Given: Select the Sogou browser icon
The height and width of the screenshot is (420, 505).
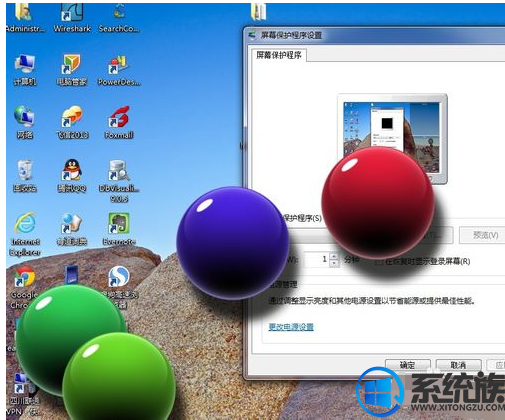Looking at the screenshot, I should (119, 277).
